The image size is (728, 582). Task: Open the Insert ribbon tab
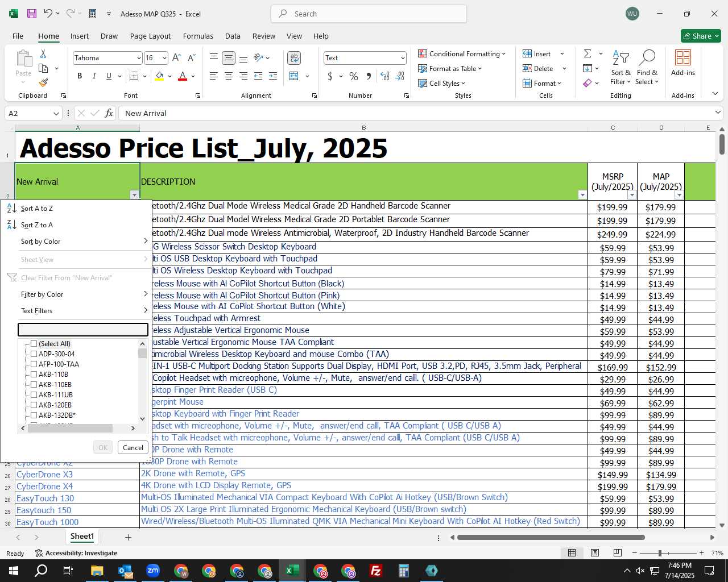pyautogui.click(x=80, y=36)
